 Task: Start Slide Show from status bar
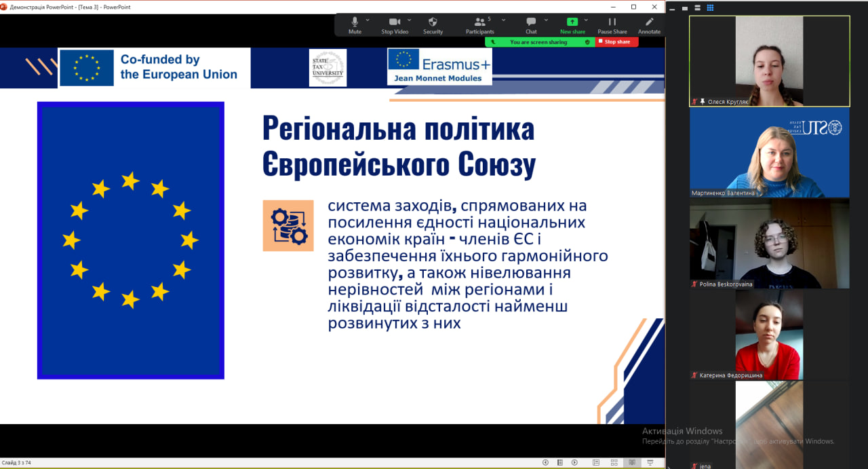[x=650, y=463]
